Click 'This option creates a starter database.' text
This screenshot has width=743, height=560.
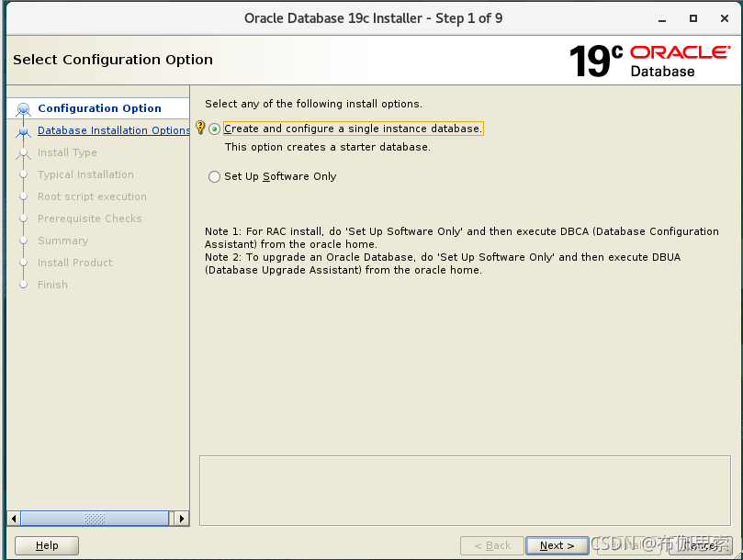point(328,147)
